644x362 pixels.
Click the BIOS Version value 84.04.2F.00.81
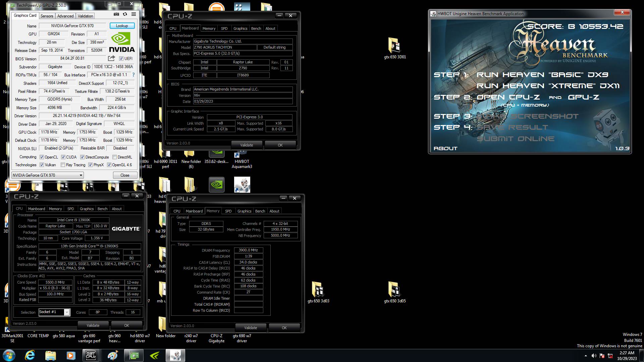pyautogui.click(x=72, y=58)
